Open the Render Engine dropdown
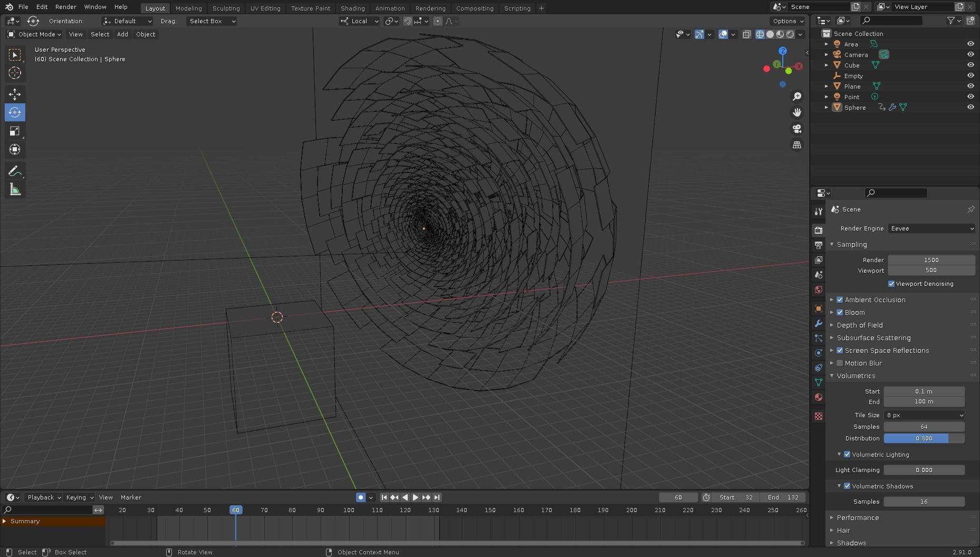Image resolution: width=980 pixels, height=557 pixels. (931, 228)
